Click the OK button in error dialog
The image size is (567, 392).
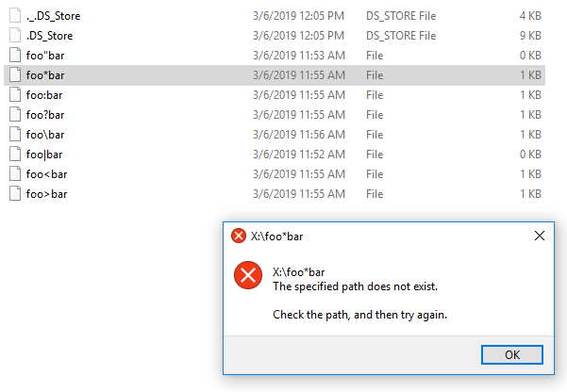[511, 354]
